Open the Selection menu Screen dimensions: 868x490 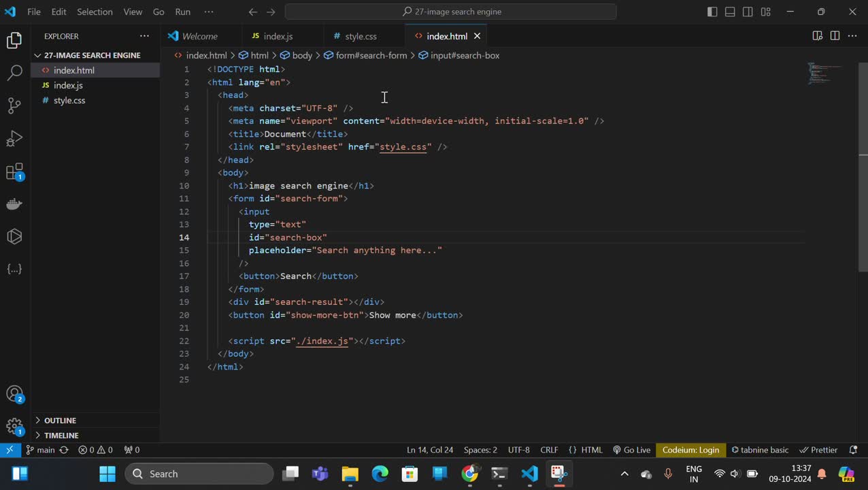[95, 12]
